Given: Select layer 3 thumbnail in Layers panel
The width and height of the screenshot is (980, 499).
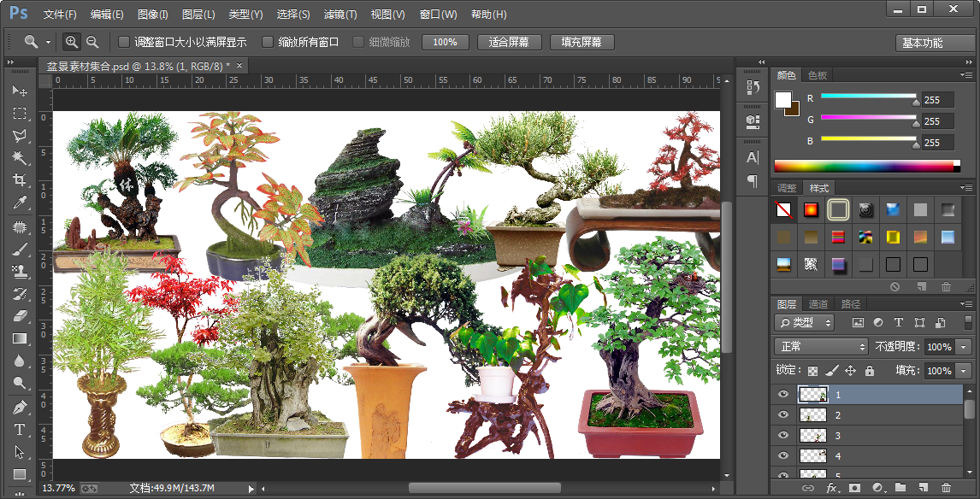Looking at the screenshot, I should [812, 436].
